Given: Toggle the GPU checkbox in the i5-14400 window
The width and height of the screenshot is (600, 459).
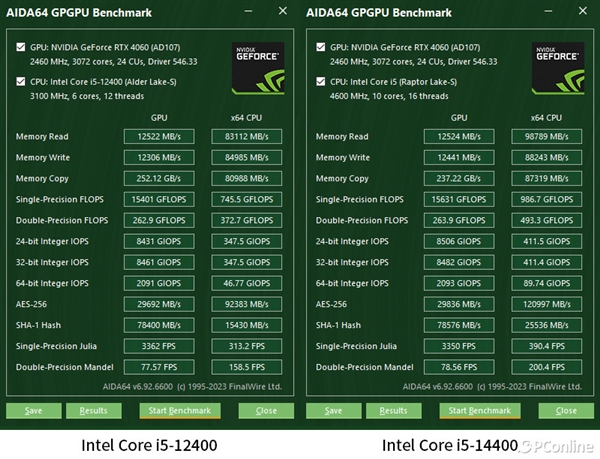Looking at the screenshot, I should coord(321,47).
